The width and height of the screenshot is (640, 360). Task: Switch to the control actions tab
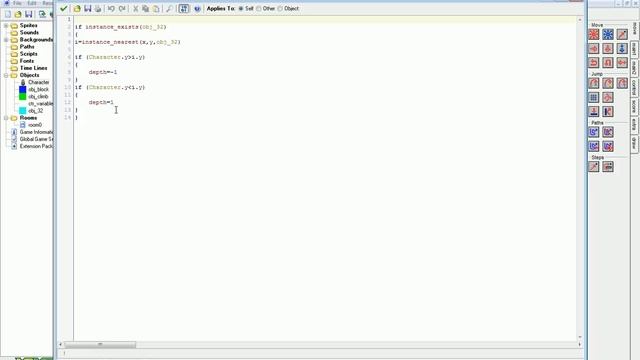pyautogui.click(x=634, y=87)
